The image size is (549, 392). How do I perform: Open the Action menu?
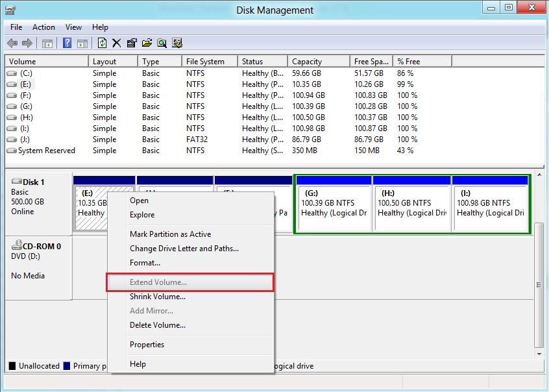click(43, 27)
